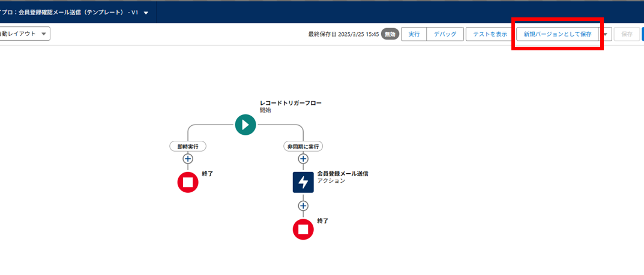Select the red end node under 即時実行
The width and height of the screenshot is (644, 275).
tap(188, 182)
